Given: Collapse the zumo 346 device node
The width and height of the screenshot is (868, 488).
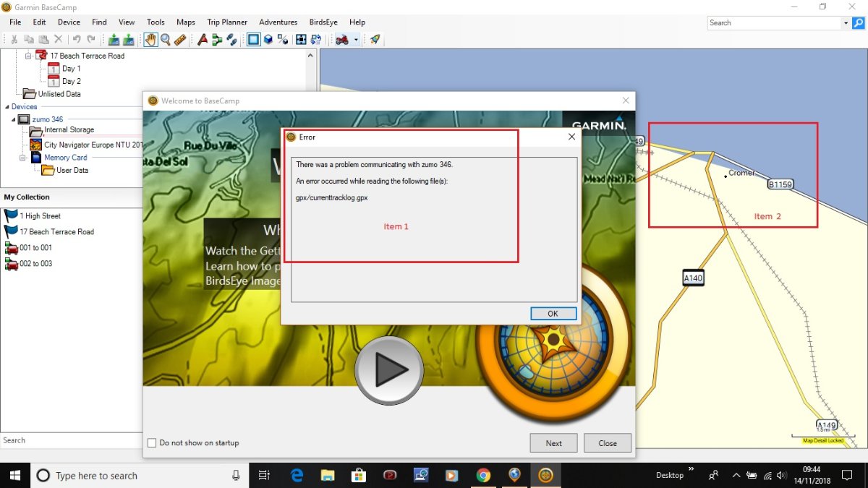Looking at the screenshot, I should pos(14,119).
